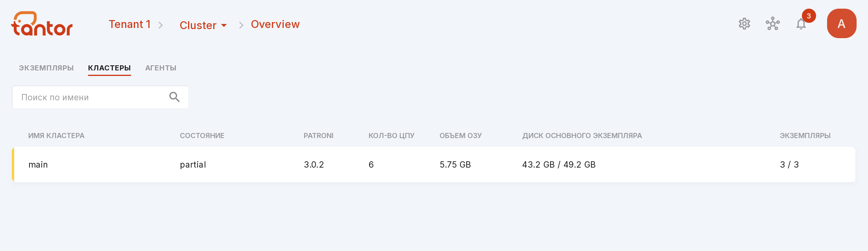Click the dropdown arrow next to Cluster
The width and height of the screenshot is (868, 251).
224,26
